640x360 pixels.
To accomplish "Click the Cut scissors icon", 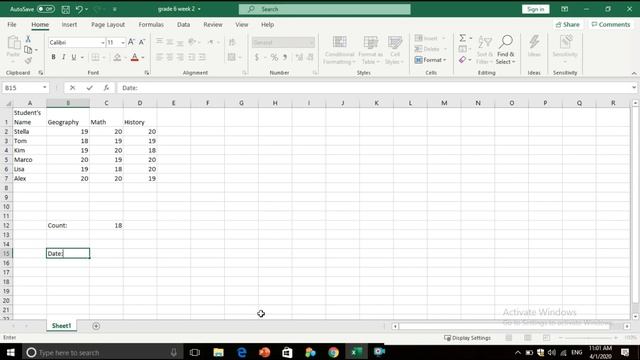I will 28,39.
